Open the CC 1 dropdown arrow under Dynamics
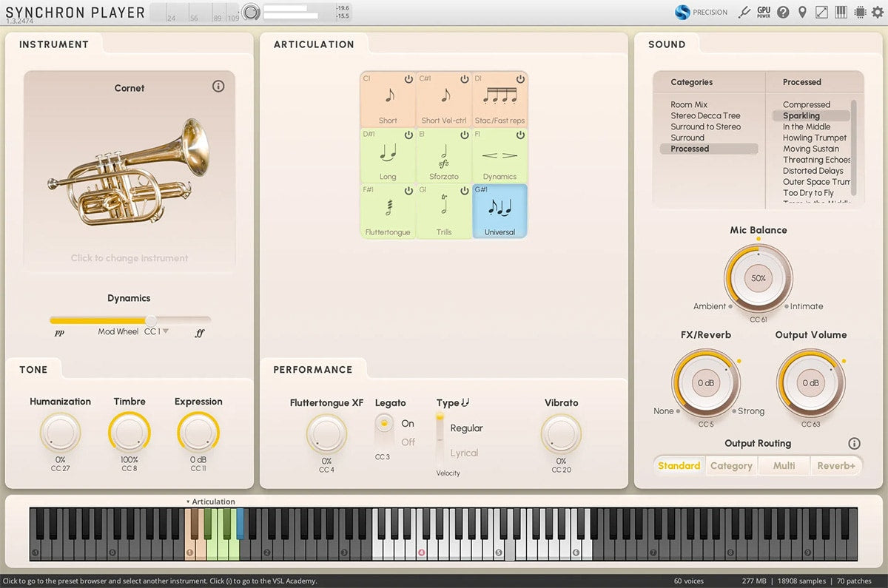The width and height of the screenshot is (888, 588). [166, 331]
